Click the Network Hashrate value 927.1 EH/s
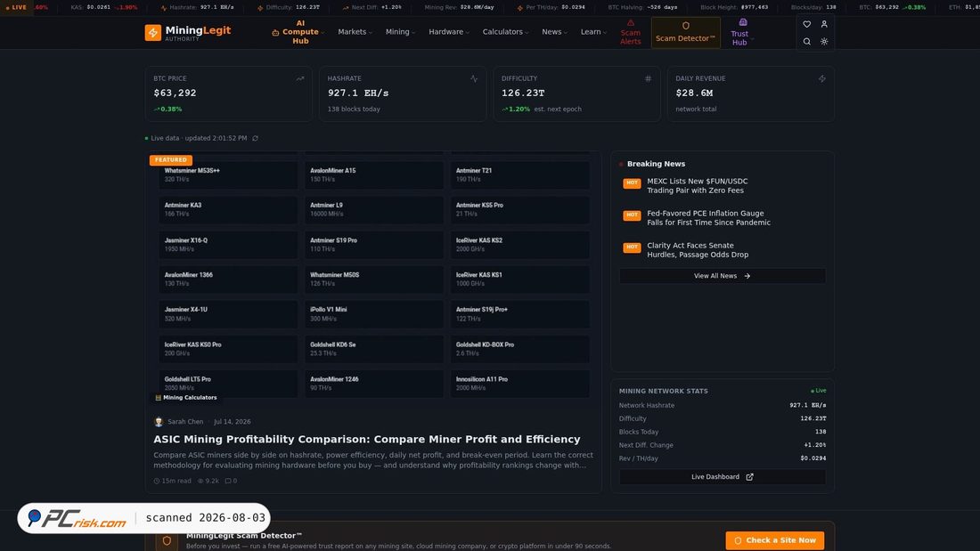 807,405
